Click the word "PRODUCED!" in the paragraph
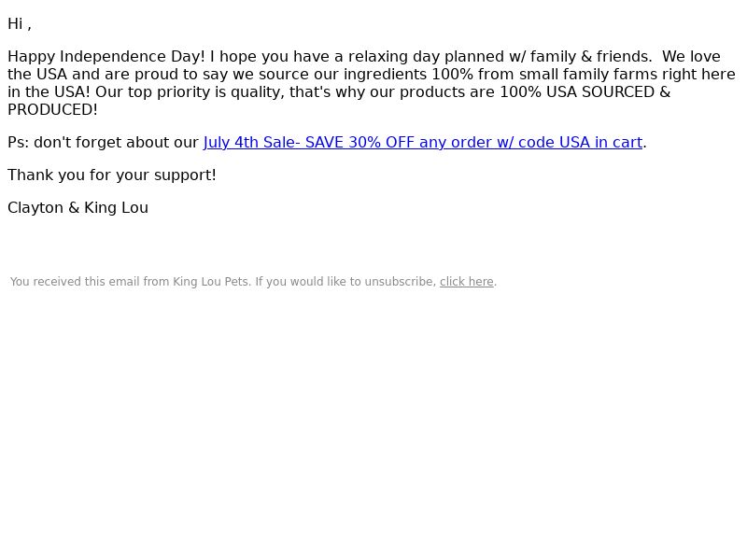The width and height of the screenshot is (747, 560). 53,110
